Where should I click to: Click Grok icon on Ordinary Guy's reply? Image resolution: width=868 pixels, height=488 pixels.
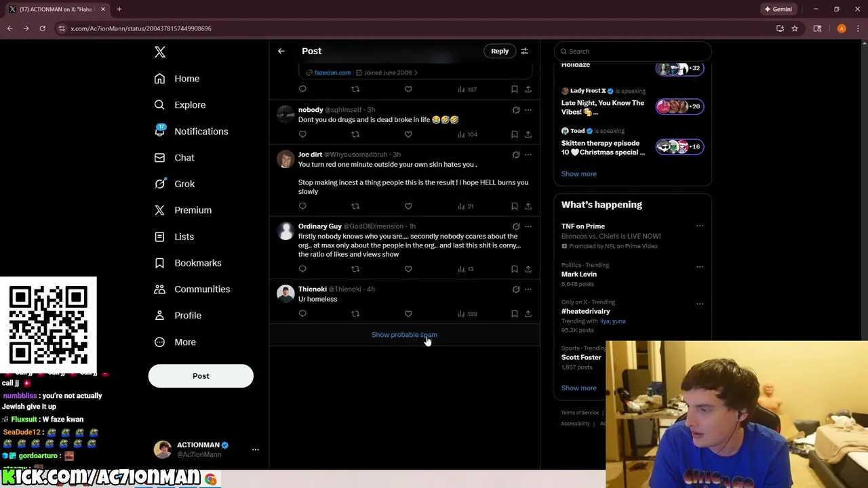[516, 226]
